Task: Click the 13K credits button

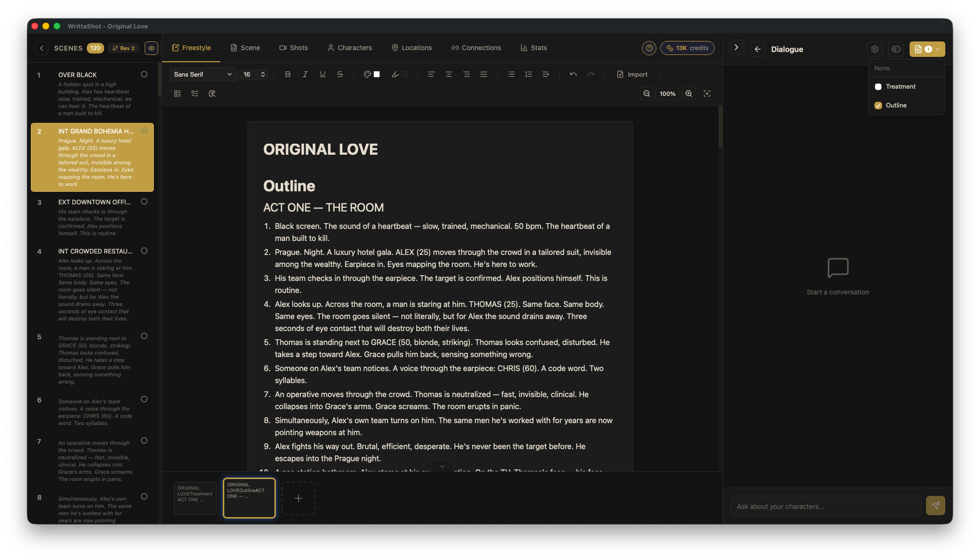Action: 687,48
